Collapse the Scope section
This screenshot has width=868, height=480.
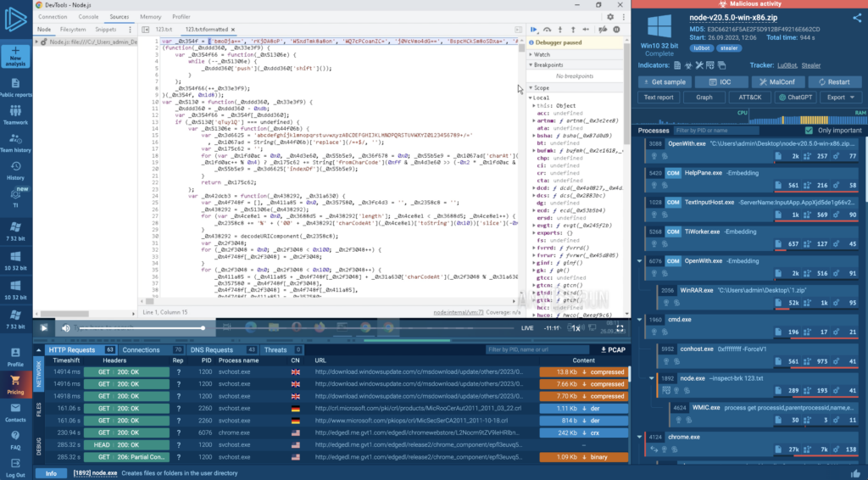(542, 87)
